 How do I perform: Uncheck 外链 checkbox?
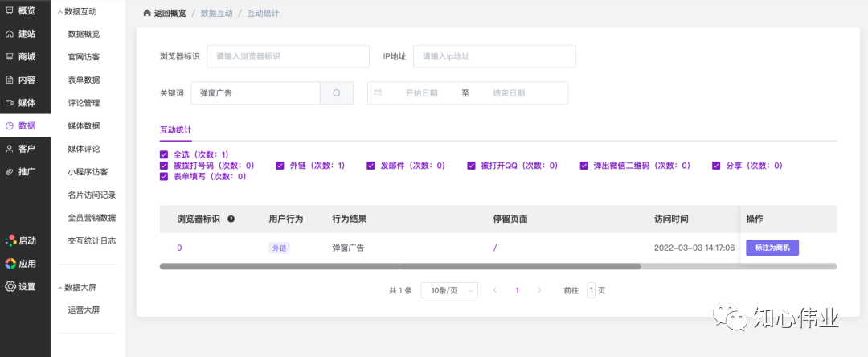pyautogui.click(x=280, y=166)
